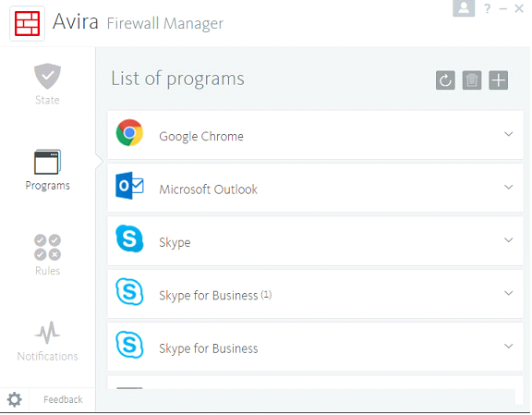This screenshot has height=415, width=532.
Task: Expand the Skype entry chevron
Action: tap(509, 240)
